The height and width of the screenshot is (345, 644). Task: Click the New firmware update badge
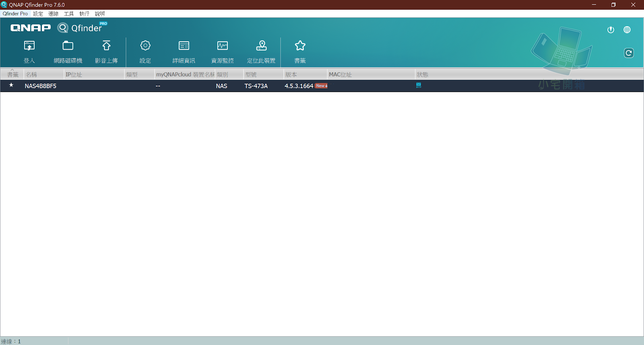[x=321, y=86]
